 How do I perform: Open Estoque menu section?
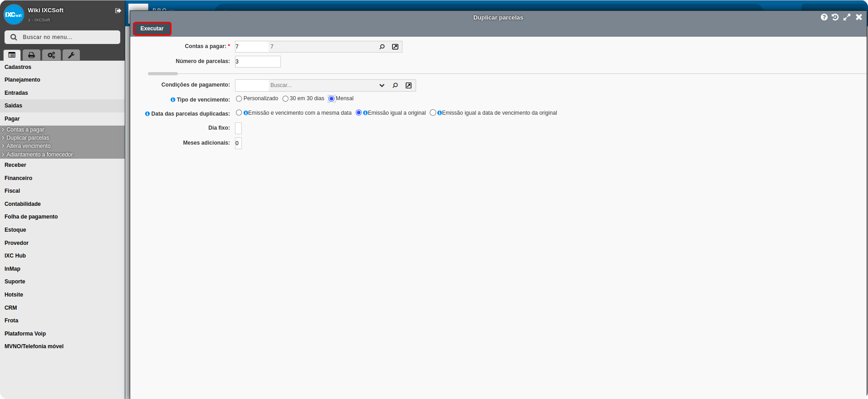point(62,230)
